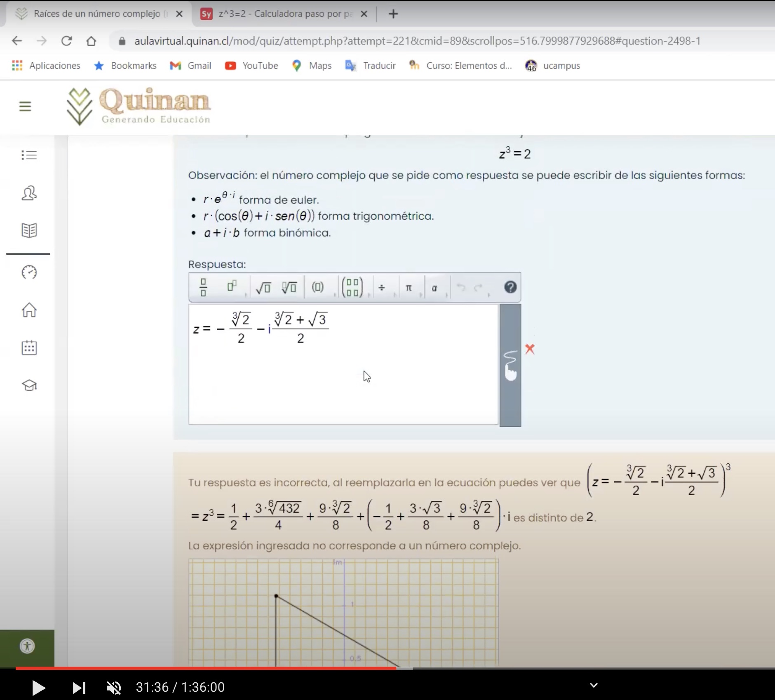Viewport: 775px width, 700px height.
Task: Open the list sidebar icon
Action: [x=29, y=155]
